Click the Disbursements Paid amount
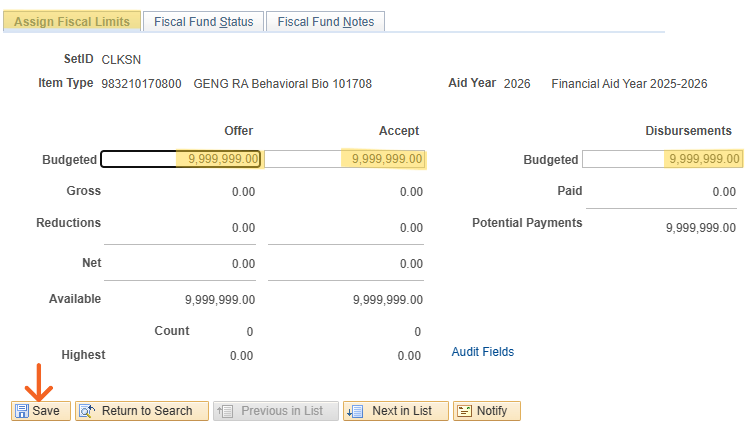 723,192
